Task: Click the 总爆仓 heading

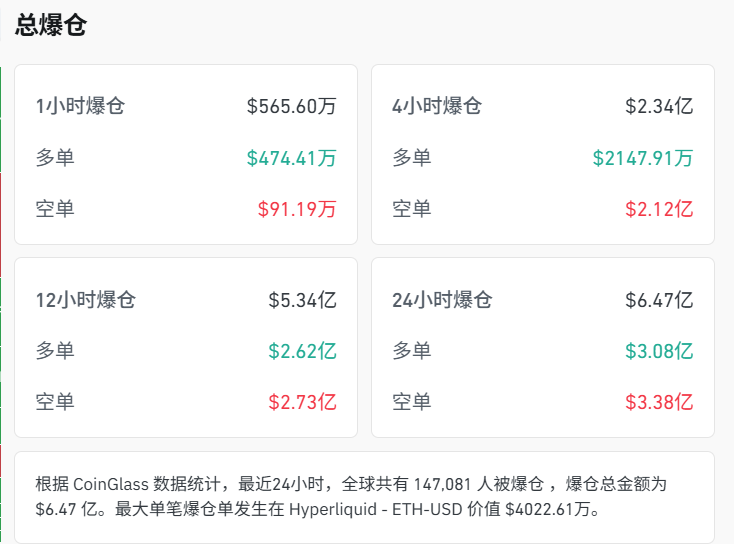Action: tap(51, 26)
